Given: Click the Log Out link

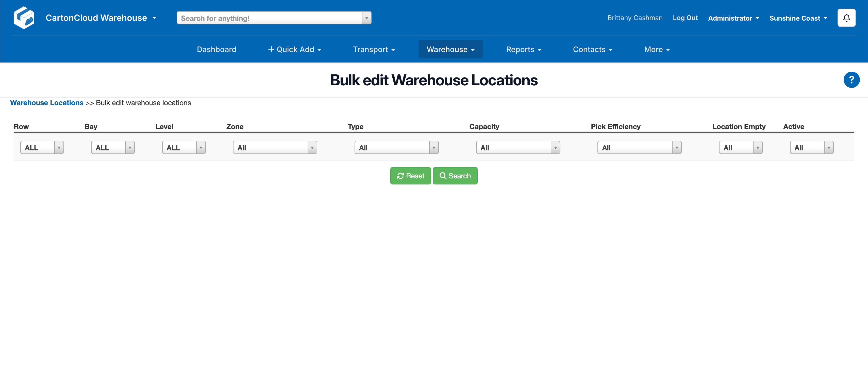Looking at the screenshot, I should [x=685, y=18].
